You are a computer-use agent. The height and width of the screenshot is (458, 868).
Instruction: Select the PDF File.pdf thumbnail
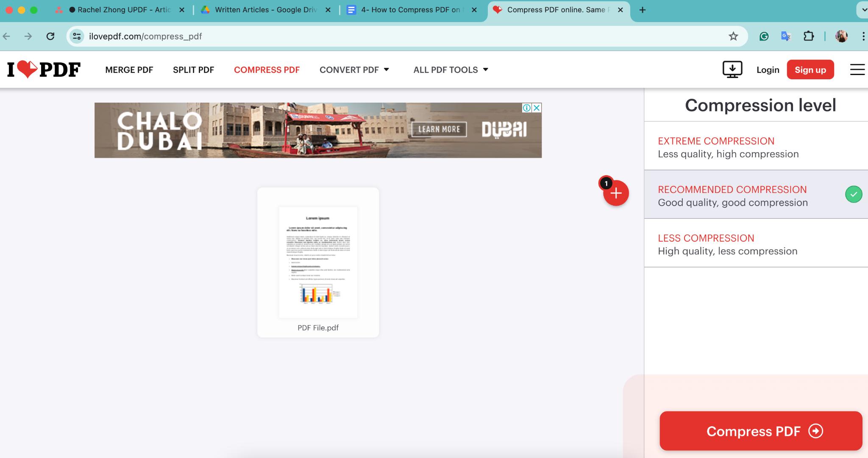317,262
